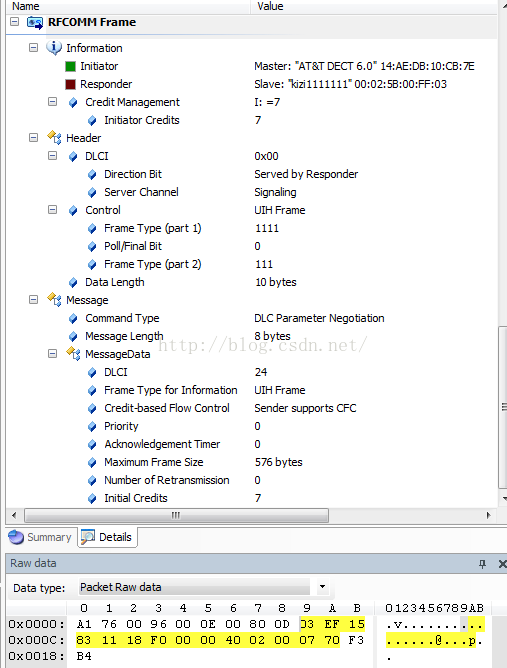The height and width of the screenshot is (668, 507).
Task: Click the Header structure icon
Action: 54,138
